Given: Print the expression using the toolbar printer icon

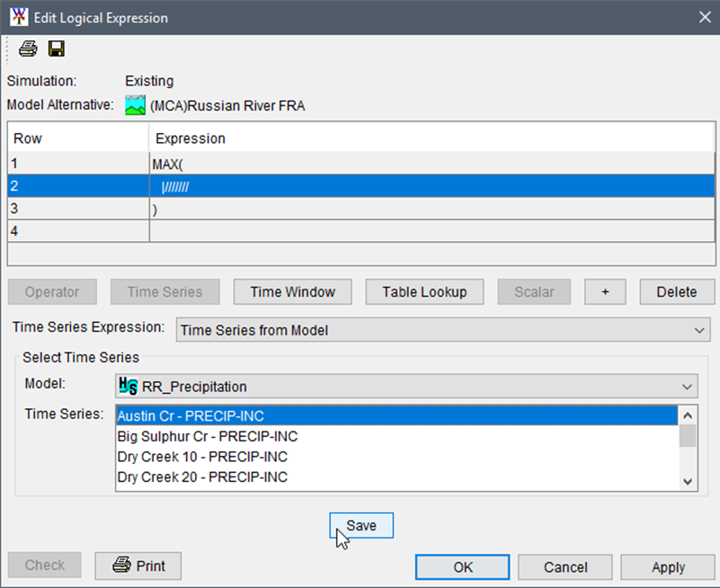Looking at the screenshot, I should 27,49.
